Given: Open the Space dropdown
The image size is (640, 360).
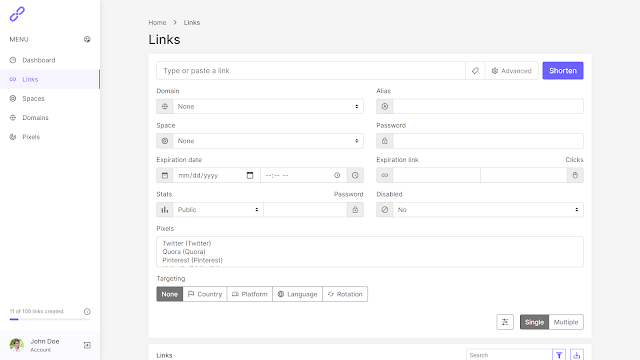Looking at the screenshot, I should coord(268,141).
